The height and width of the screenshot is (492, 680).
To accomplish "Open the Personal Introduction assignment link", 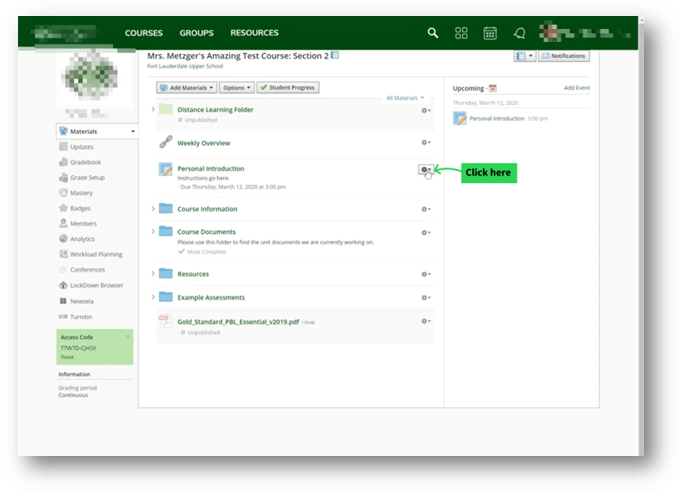I will (211, 169).
